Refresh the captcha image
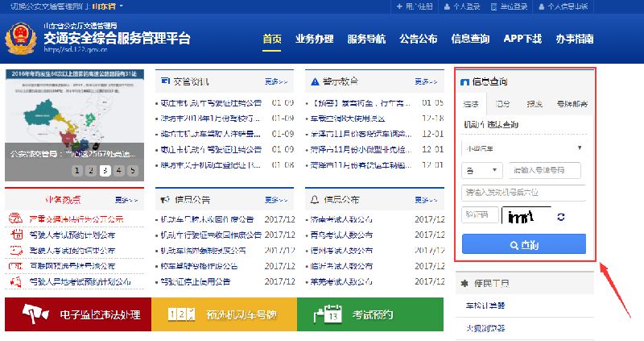Image resolution: width=644 pixels, height=341 pixels. [561, 216]
